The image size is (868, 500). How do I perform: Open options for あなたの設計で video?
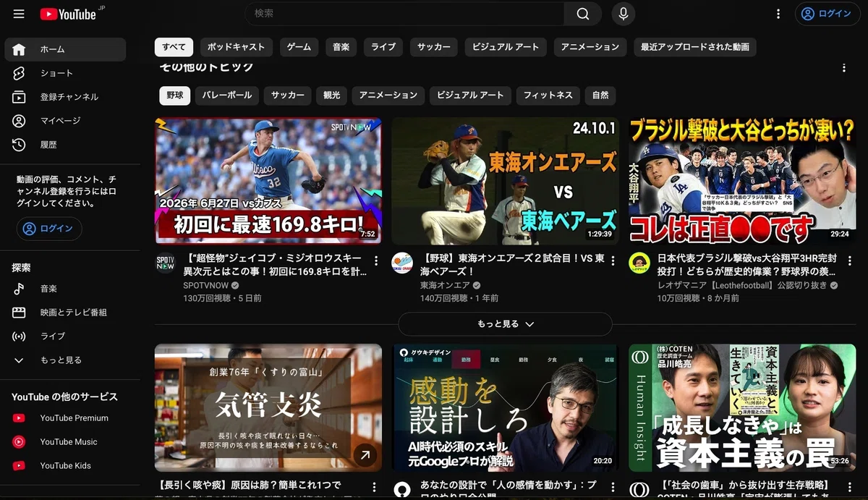(613, 487)
